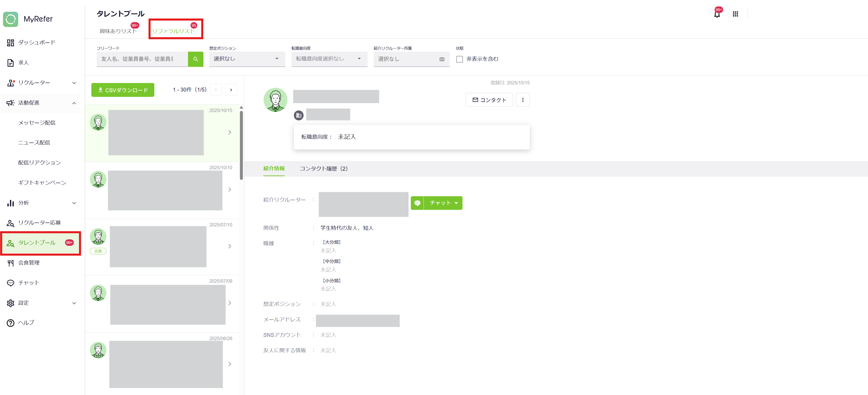The image size is (868, 395).
Task: Open the apps grid menu icon
Action: 735,14
